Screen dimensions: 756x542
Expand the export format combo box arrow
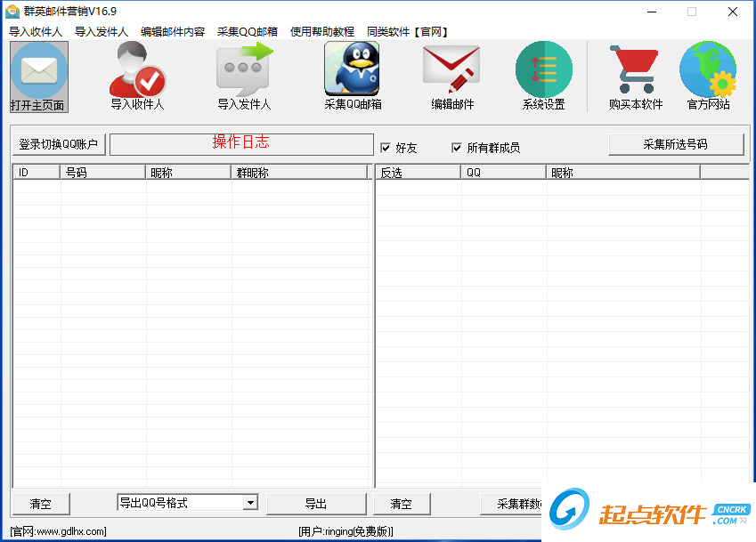(252, 503)
